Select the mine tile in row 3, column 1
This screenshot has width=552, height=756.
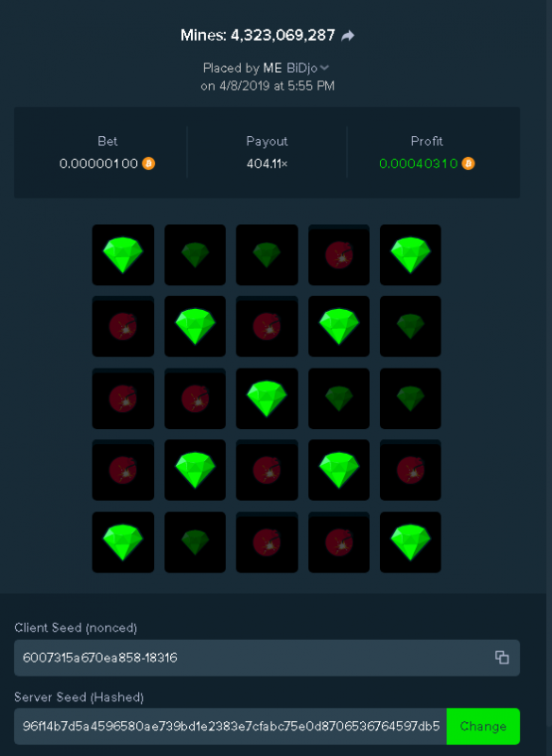pos(123,398)
